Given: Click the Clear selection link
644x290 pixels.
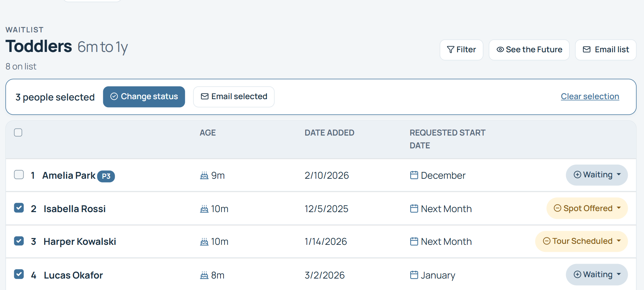Looking at the screenshot, I should (590, 96).
